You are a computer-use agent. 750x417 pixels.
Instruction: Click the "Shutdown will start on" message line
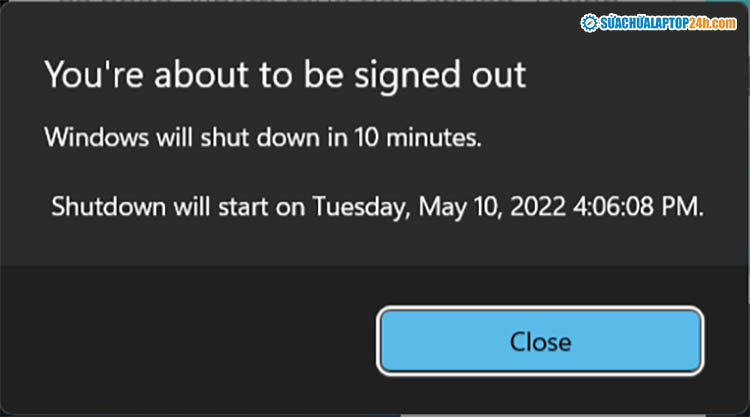pos(379,208)
